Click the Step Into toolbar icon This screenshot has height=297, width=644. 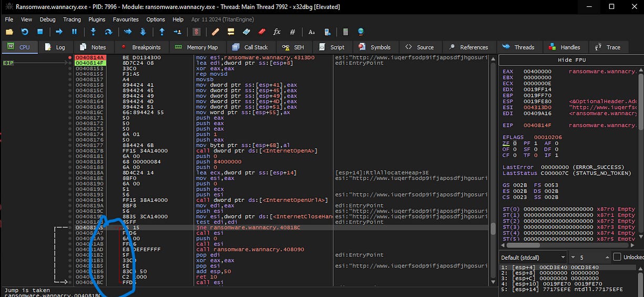click(x=93, y=32)
